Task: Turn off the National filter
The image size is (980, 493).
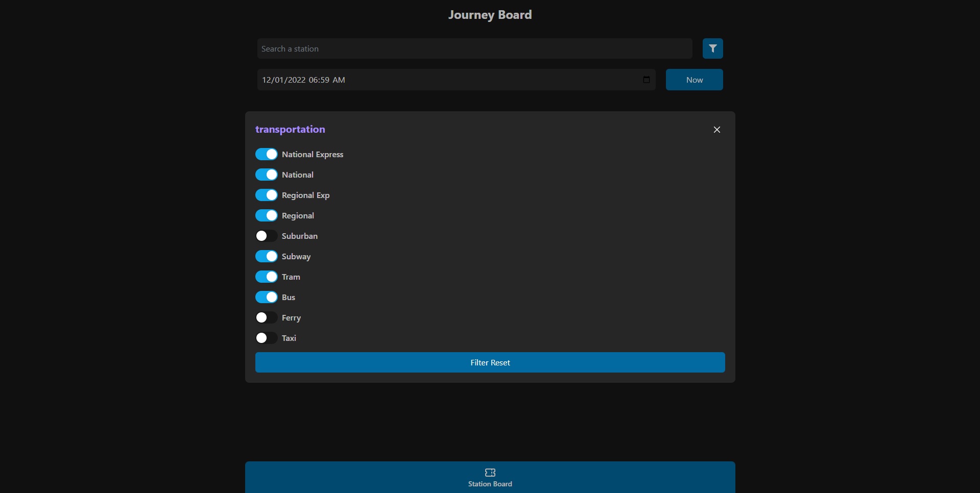Action: pyautogui.click(x=267, y=175)
